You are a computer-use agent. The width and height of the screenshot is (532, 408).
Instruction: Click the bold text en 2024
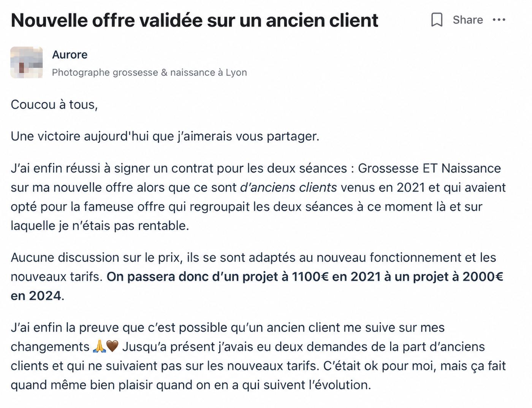[36, 295]
